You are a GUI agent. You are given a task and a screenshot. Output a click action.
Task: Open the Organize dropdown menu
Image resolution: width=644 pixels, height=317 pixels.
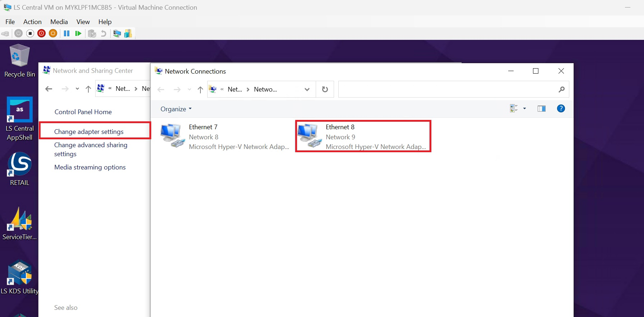tap(176, 109)
